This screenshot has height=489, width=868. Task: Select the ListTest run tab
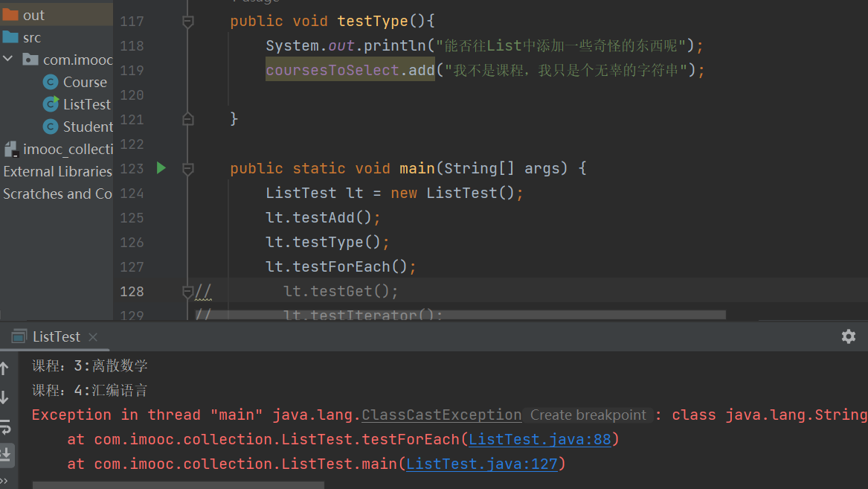click(56, 337)
